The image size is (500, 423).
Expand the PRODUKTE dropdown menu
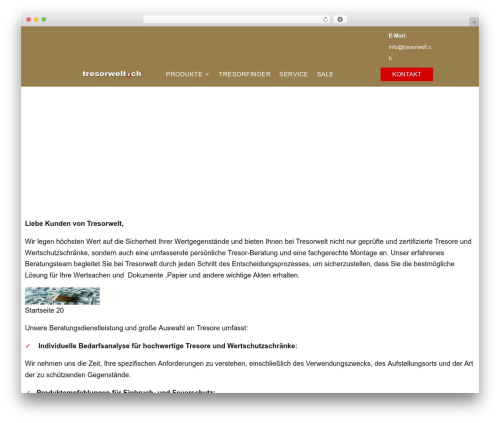pos(187,74)
